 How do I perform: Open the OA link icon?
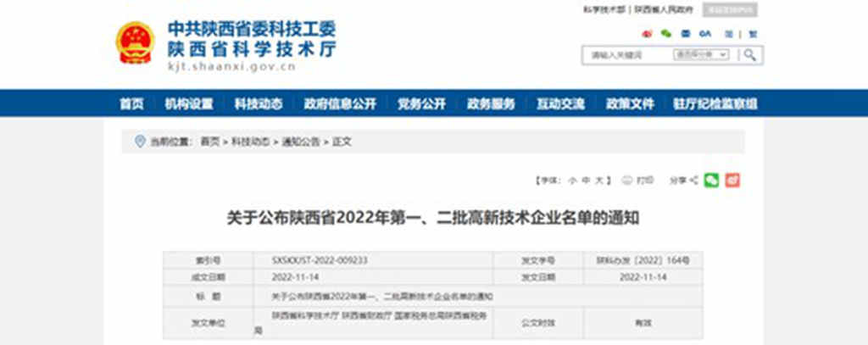click(704, 34)
